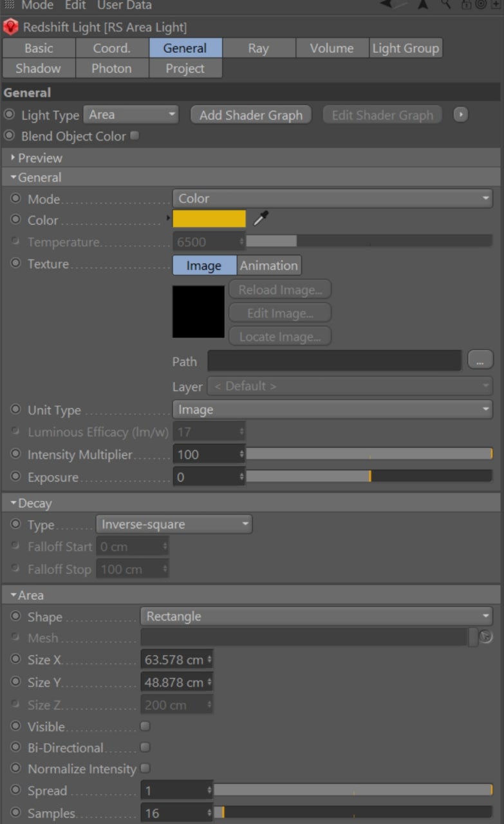Screen dimensions: 504x824
Task: Open the Unit Type dropdown showing Image
Action: coord(332,409)
